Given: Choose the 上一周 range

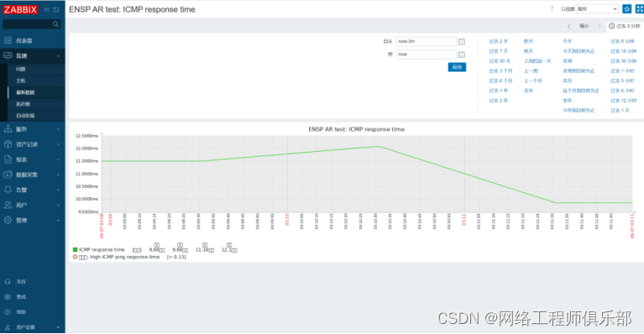Looking at the screenshot, I should pos(531,71).
